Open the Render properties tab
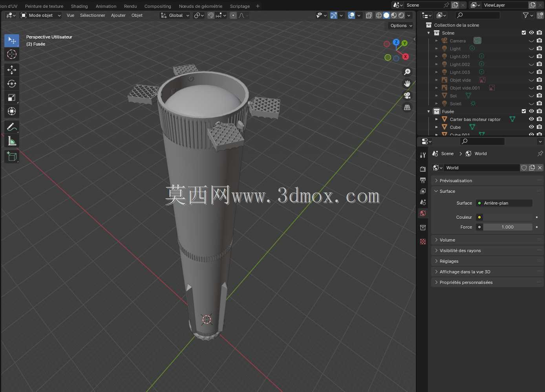The width and height of the screenshot is (545, 392). (423, 169)
